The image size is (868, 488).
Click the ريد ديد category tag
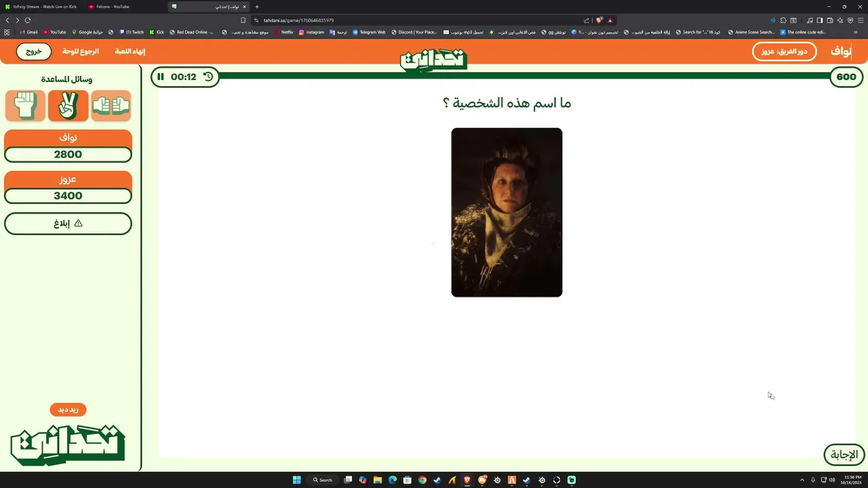click(68, 409)
